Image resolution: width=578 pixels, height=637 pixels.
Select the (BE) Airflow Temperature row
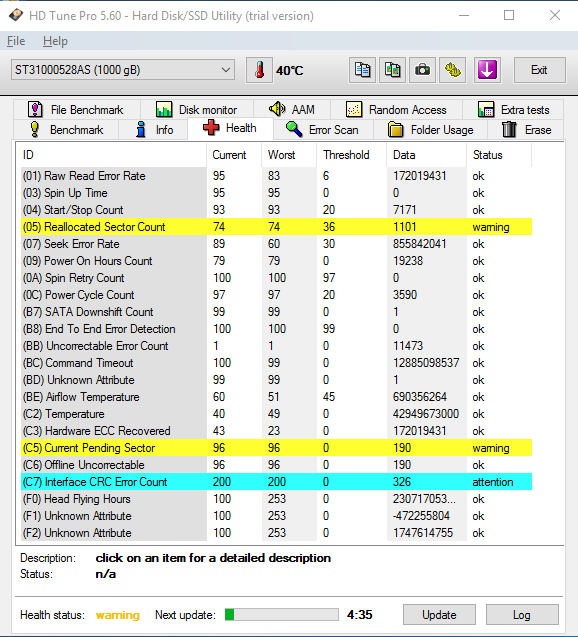[x=276, y=397]
